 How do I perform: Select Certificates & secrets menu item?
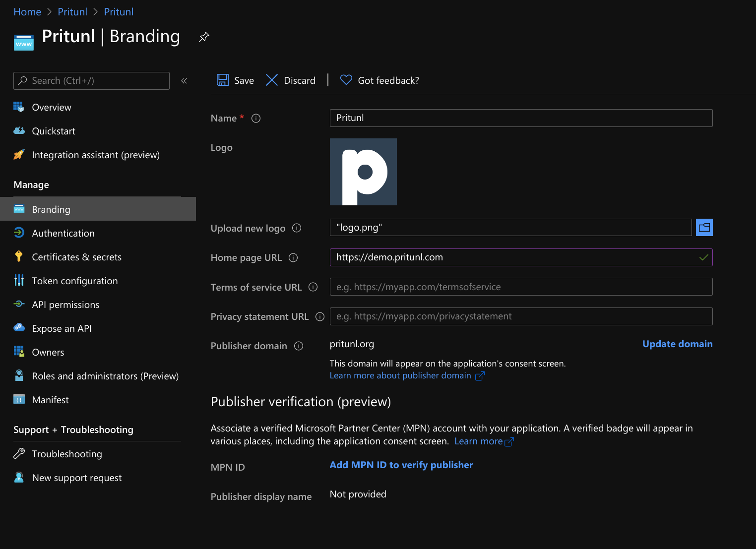click(76, 257)
